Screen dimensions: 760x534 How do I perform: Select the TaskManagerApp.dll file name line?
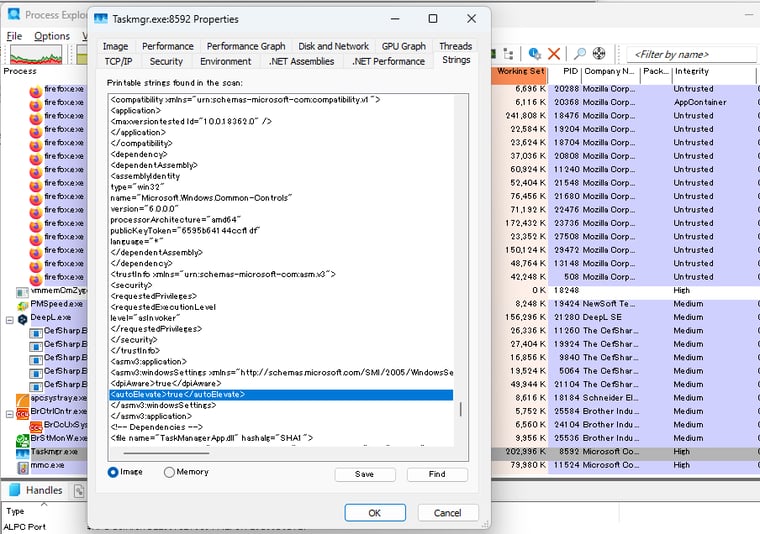(x=211, y=438)
